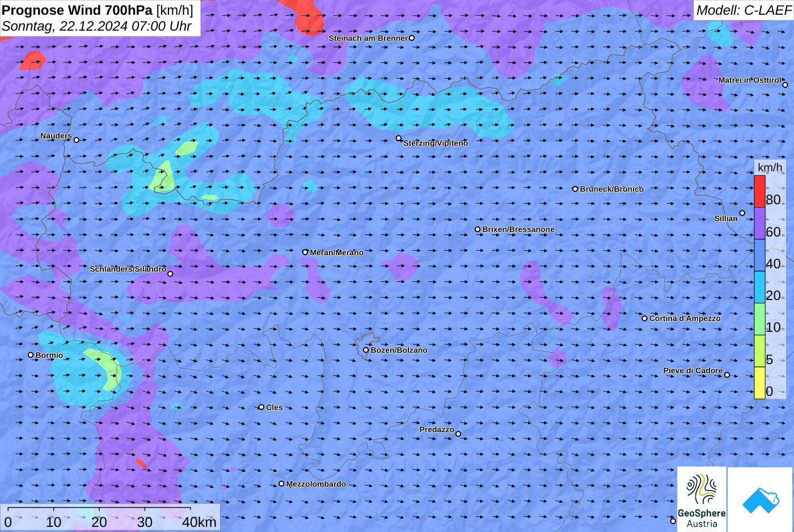Select the Meran/Merano location marker
The image size is (794, 532).
coord(305,252)
